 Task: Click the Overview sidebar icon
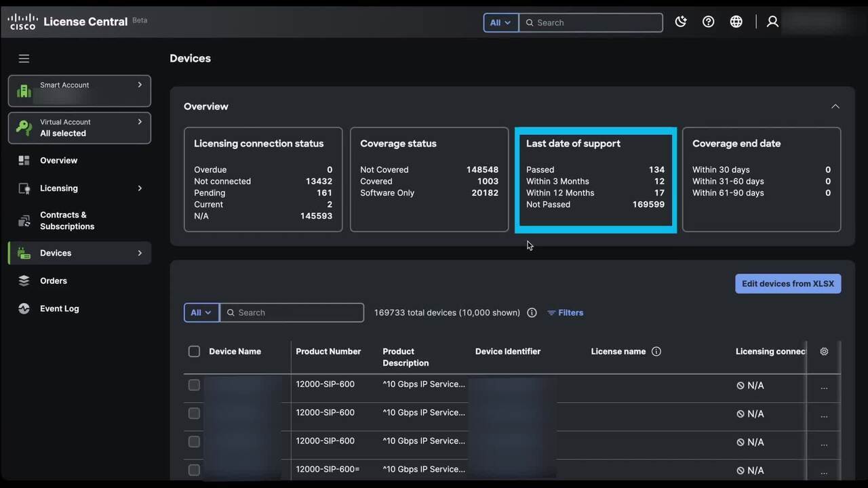[24, 161]
